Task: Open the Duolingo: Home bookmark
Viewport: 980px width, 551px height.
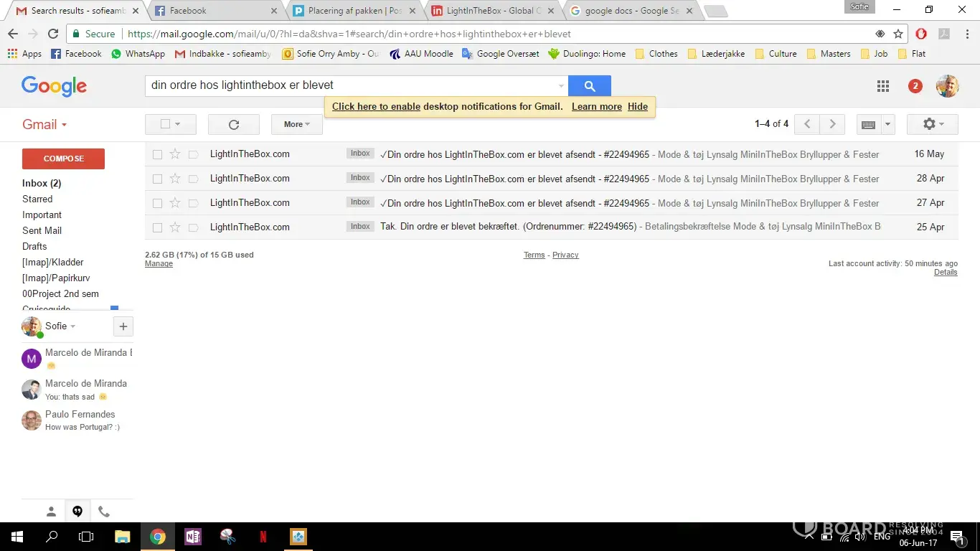Action: (587, 54)
